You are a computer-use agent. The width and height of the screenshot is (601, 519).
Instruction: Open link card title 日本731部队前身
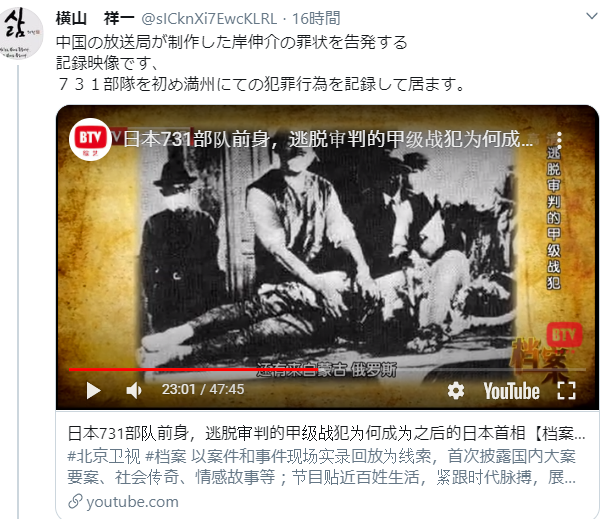pyautogui.click(x=326, y=433)
